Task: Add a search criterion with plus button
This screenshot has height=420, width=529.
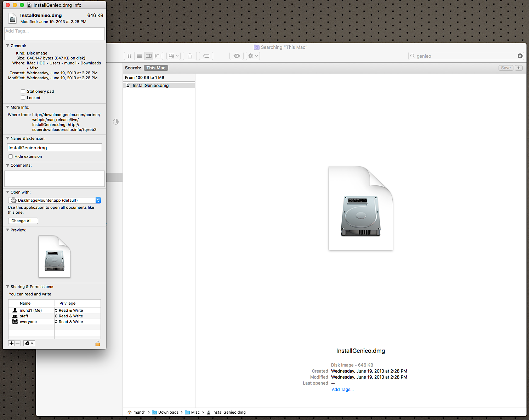Action: tap(519, 68)
